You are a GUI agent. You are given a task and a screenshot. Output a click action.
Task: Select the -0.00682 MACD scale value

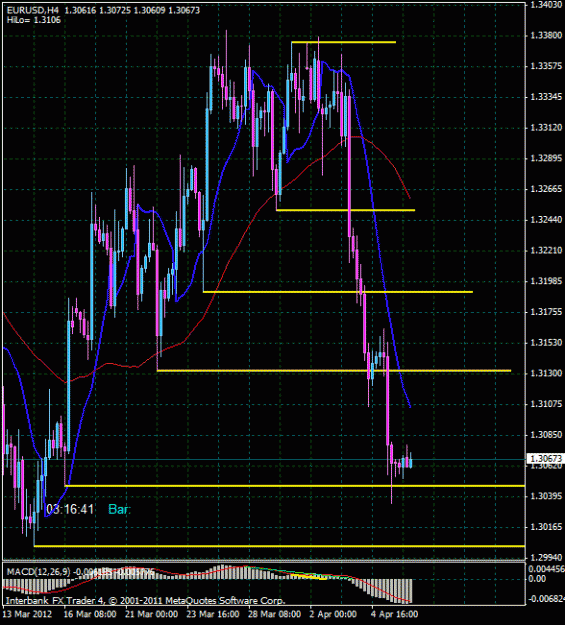point(547,598)
